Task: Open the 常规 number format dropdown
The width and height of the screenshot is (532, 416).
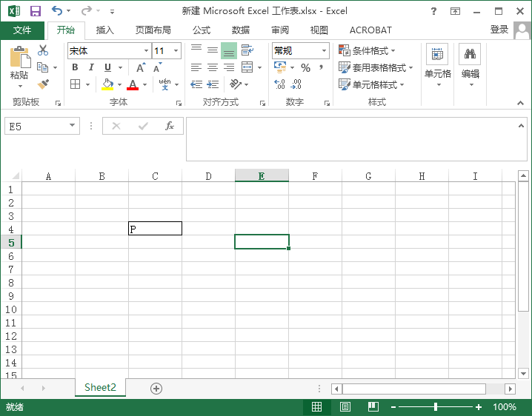Action: pos(325,51)
